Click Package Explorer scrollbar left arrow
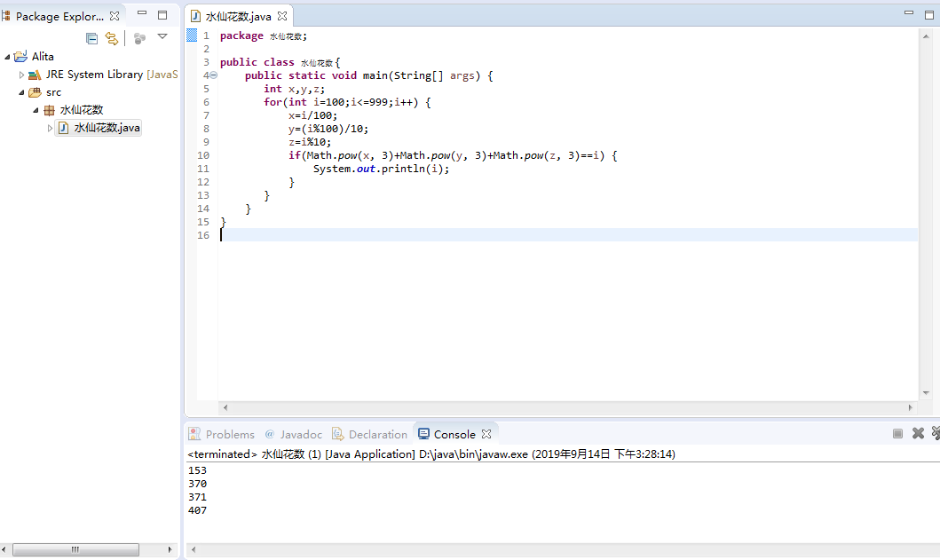The image size is (940, 560). (x=4, y=549)
